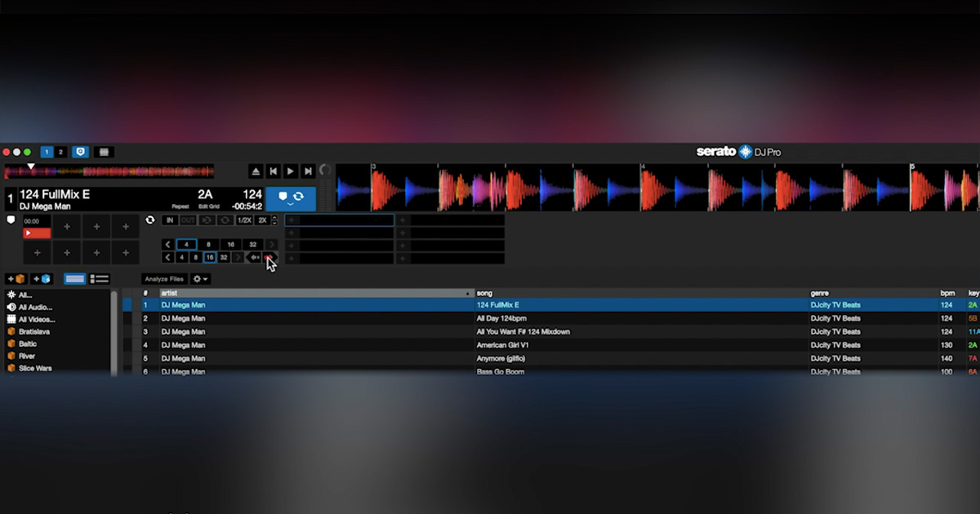Toggle Repeat on deck 1
This screenshot has height=514, width=980.
[x=180, y=206]
